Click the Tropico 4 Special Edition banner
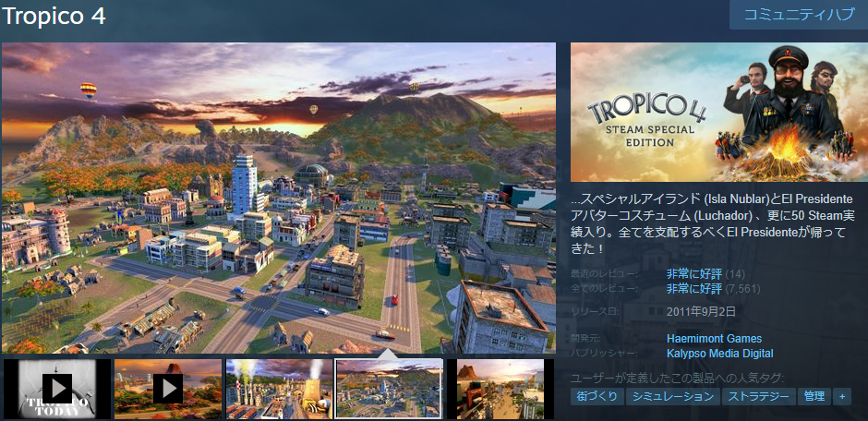 (x=718, y=112)
